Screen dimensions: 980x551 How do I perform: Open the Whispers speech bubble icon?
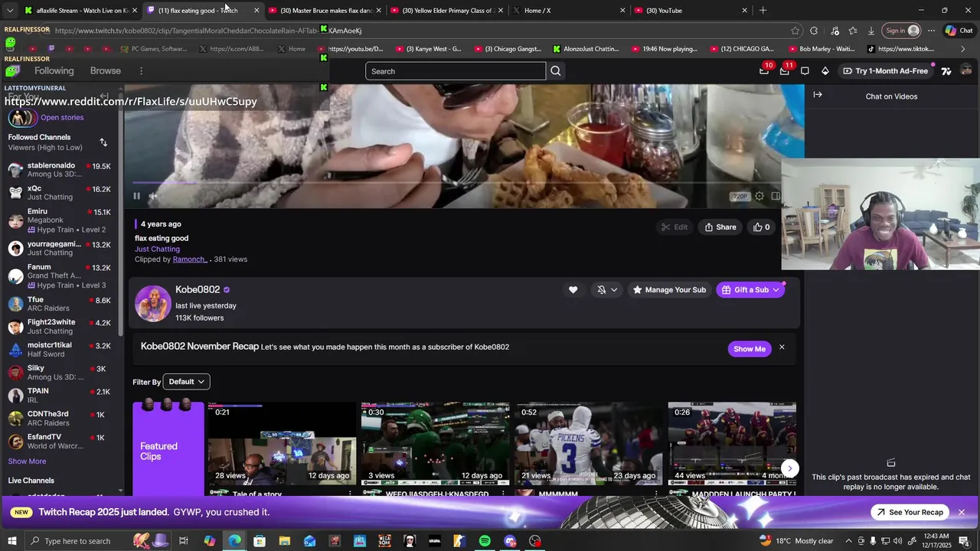point(805,70)
